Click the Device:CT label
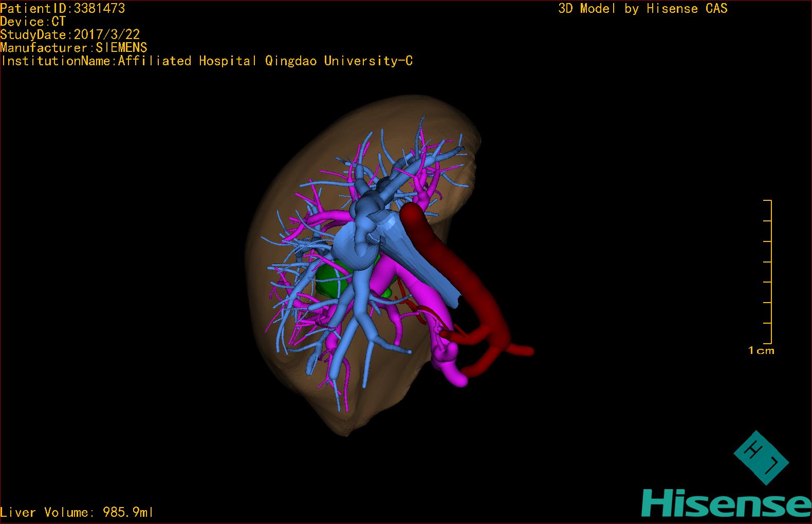 [33, 22]
